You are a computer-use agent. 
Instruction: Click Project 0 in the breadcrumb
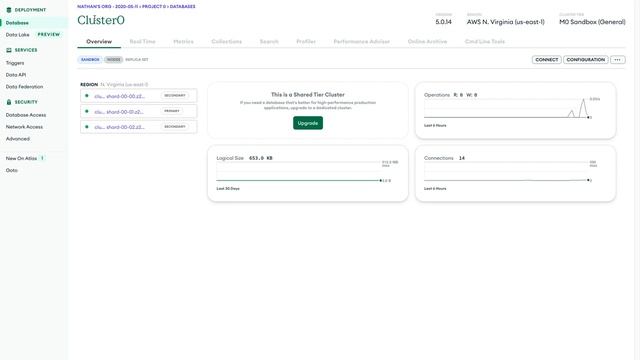click(x=154, y=7)
